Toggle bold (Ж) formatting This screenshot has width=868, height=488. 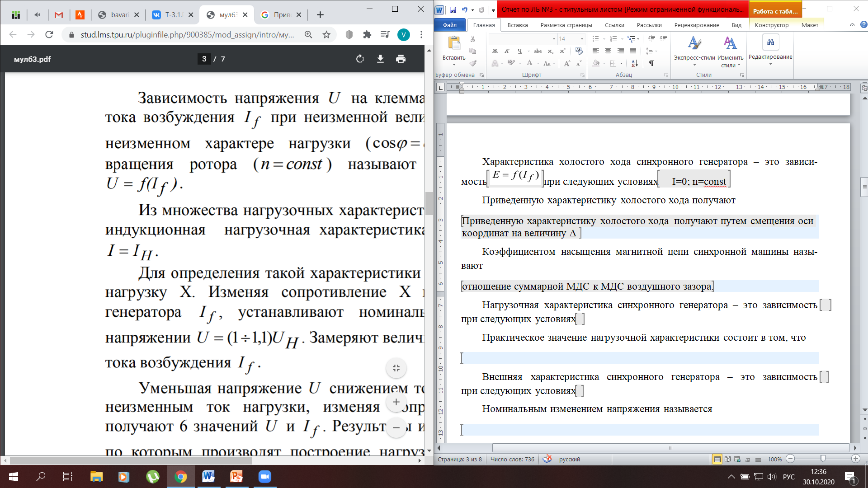[495, 51]
